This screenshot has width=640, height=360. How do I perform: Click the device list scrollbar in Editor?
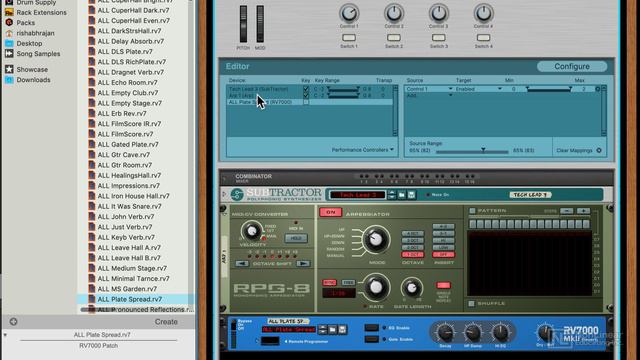395,111
